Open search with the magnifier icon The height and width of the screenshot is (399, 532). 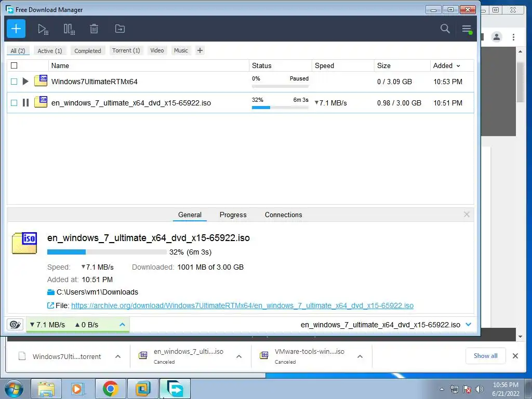[445, 29]
